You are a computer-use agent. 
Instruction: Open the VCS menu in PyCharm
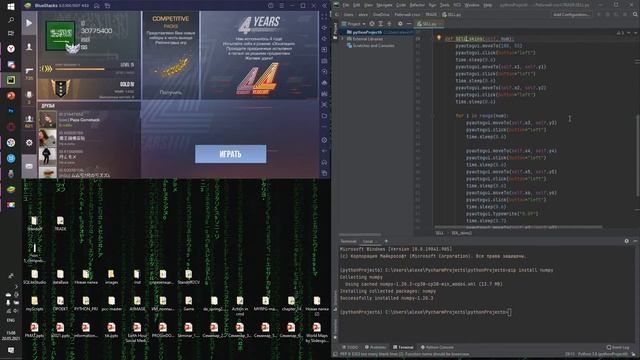click(x=457, y=5)
